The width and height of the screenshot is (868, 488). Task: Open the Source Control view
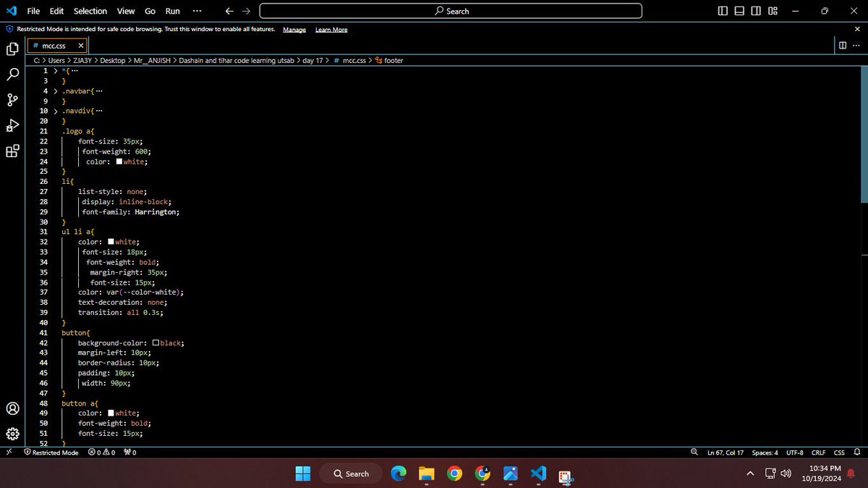12,100
